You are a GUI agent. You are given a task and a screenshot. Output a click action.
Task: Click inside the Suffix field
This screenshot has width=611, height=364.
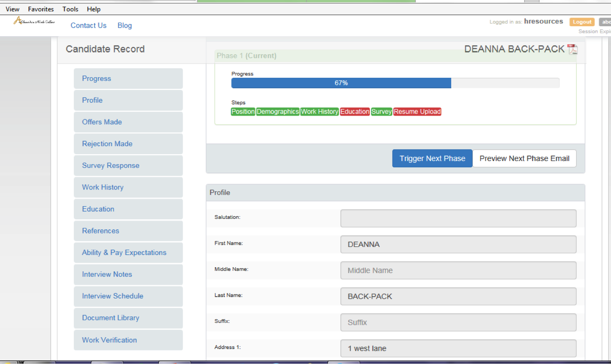458,322
